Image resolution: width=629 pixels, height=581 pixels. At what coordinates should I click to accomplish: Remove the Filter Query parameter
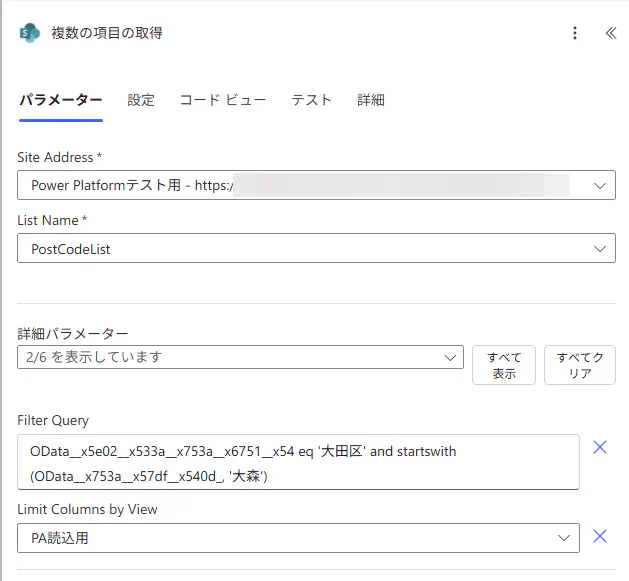point(600,447)
